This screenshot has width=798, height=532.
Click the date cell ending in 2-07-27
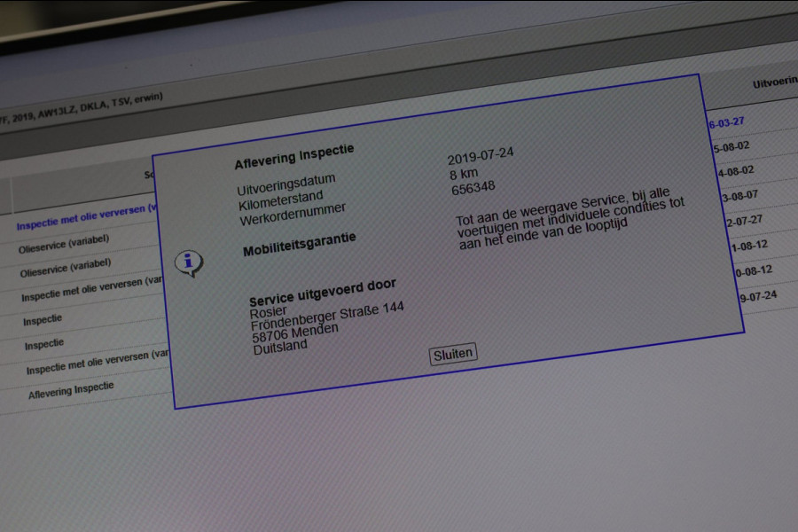point(743,220)
